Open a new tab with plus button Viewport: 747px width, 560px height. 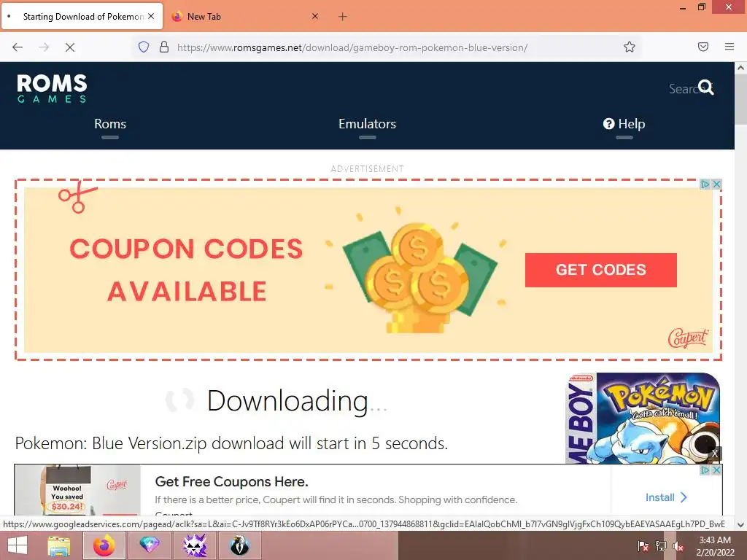coord(343,17)
